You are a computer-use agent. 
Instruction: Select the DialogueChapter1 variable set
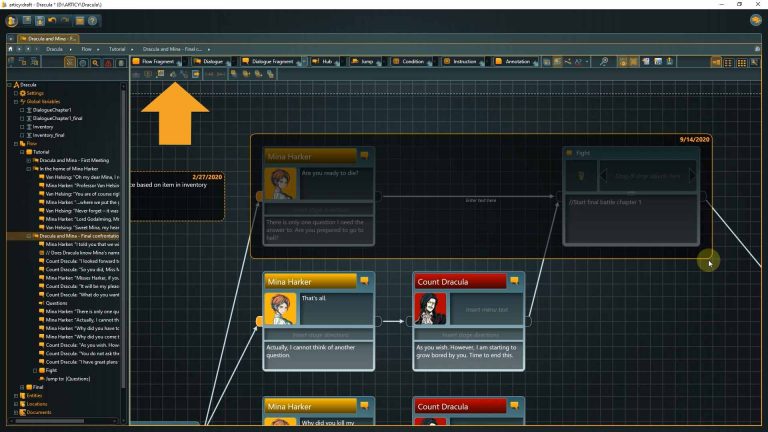tap(52, 110)
